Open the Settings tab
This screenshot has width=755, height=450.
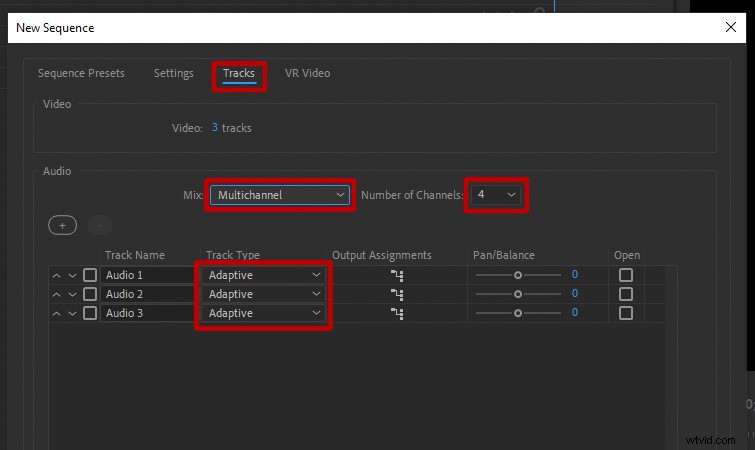[x=173, y=73]
